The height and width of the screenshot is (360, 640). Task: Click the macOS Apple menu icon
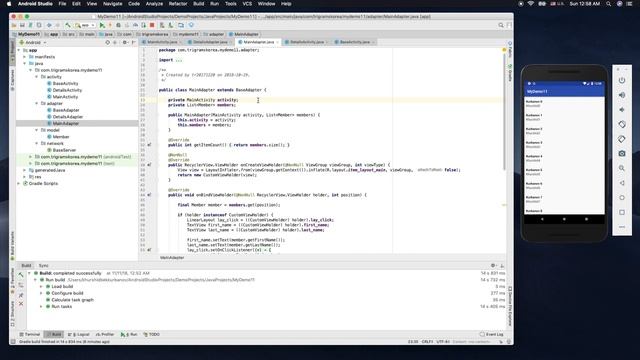(9, 4)
